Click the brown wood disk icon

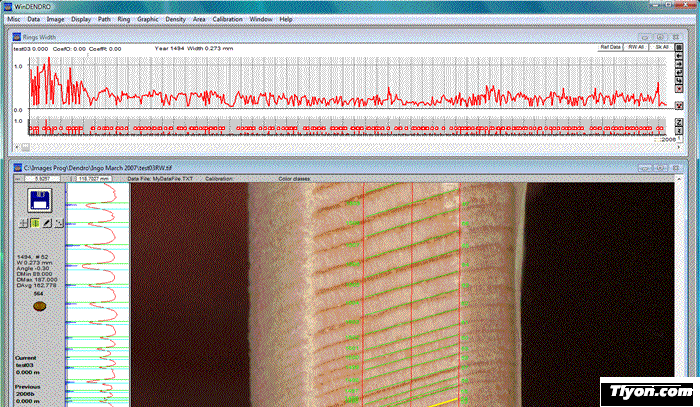coord(40,307)
